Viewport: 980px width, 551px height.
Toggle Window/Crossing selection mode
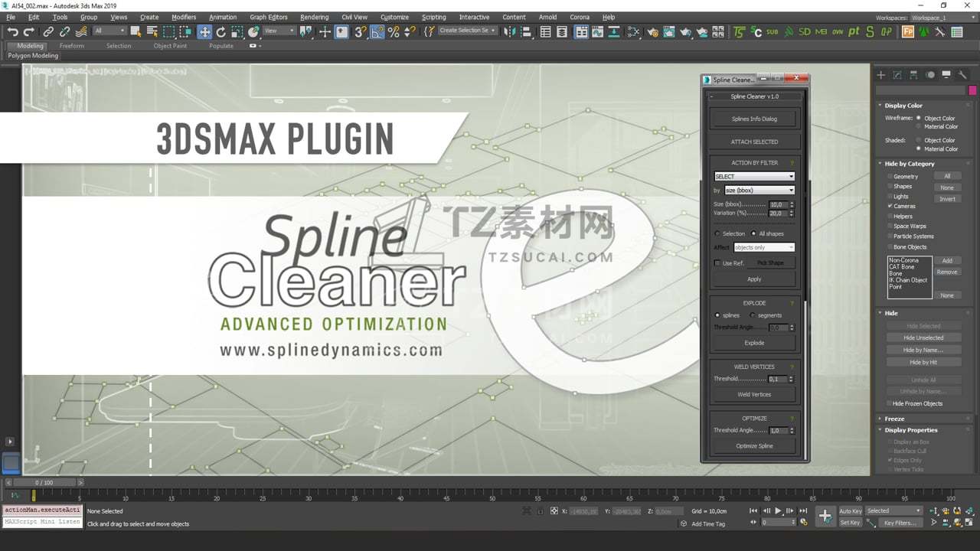tap(185, 31)
